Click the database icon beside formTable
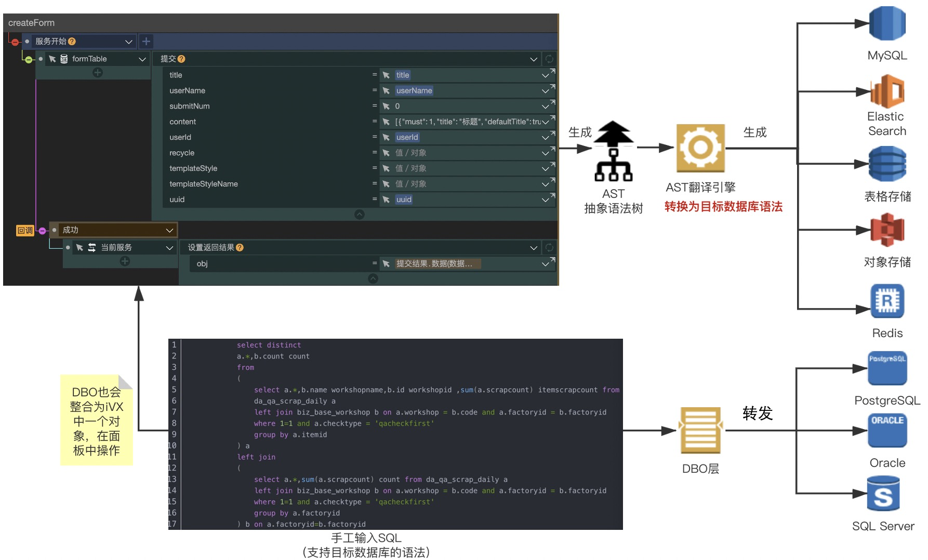 (x=64, y=59)
